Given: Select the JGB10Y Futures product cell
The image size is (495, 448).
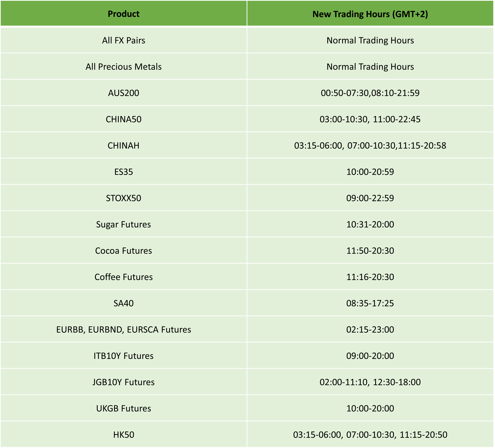Looking at the screenshot, I should coord(124,382).
